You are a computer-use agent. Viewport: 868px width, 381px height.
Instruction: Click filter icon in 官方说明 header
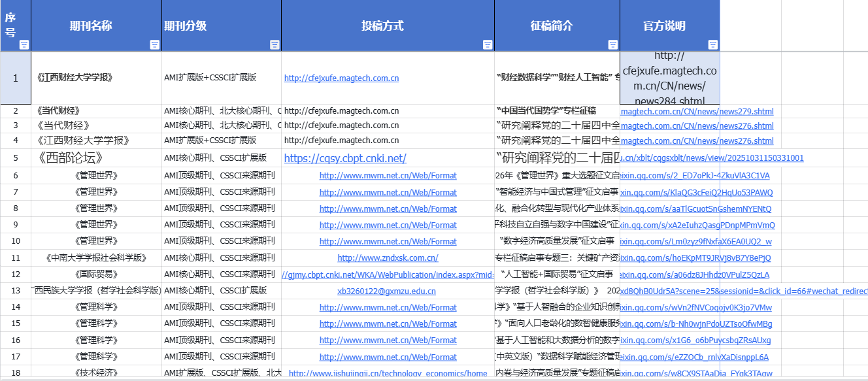point(713,44)
